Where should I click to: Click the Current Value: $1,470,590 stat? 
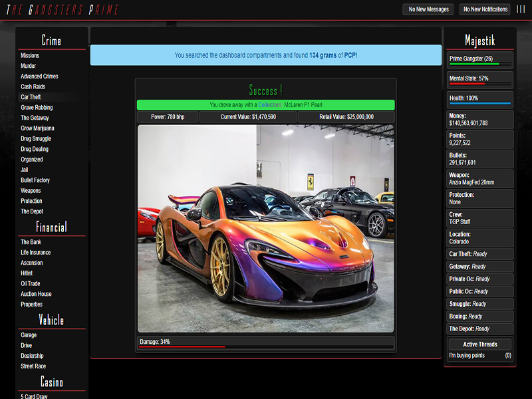click(248, 117)
